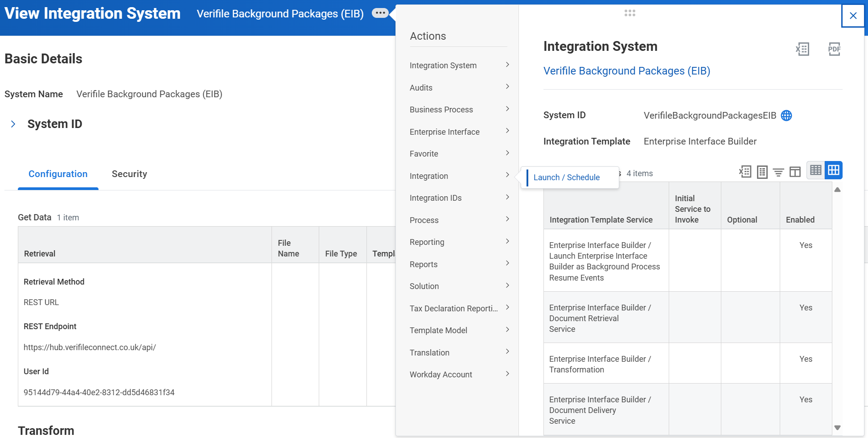868x438 pixels.
Task: Export Integration System to PDF icon
Action: pyautogui.click(x=834, y=49)
